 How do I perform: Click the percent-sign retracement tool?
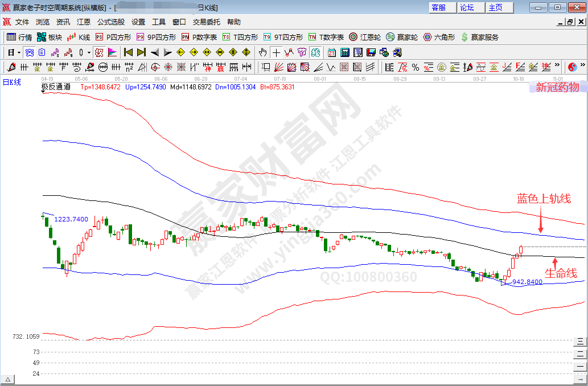coord(416,67)
